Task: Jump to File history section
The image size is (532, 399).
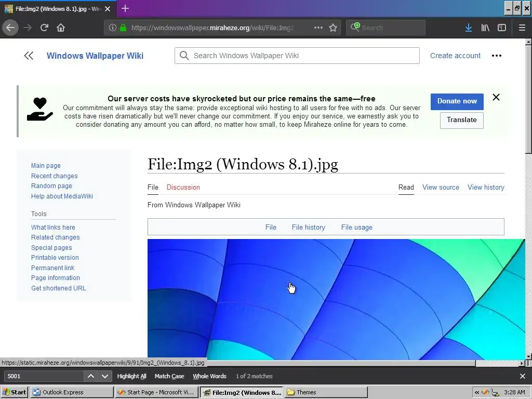Action: point(309,228)
